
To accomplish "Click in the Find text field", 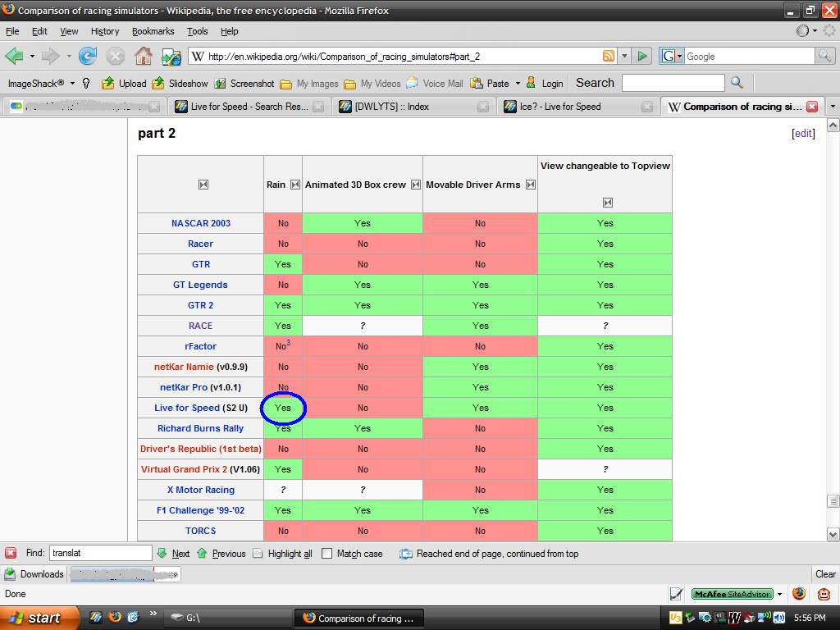I will point(101,553).
